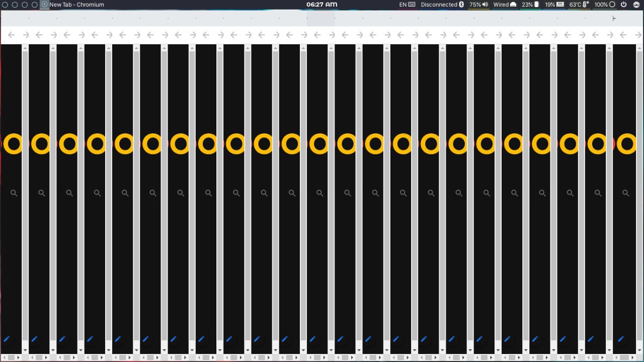Click the 19% memory usage indicator
This screenshot has height=362, width=644.
click(x=554, y=5)
